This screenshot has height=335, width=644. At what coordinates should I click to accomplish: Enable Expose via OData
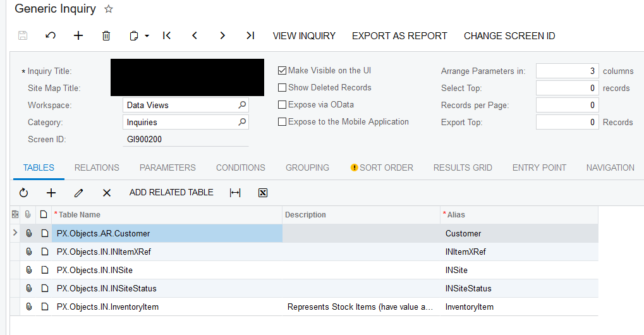tap(282, 105)
